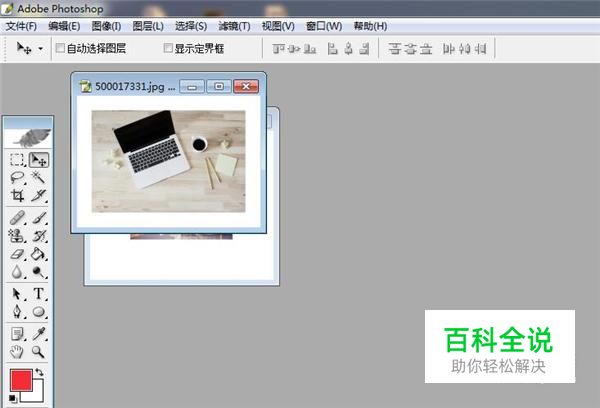
Task: Select the Rectangular Marquee tool
Action: pos(17,160)
